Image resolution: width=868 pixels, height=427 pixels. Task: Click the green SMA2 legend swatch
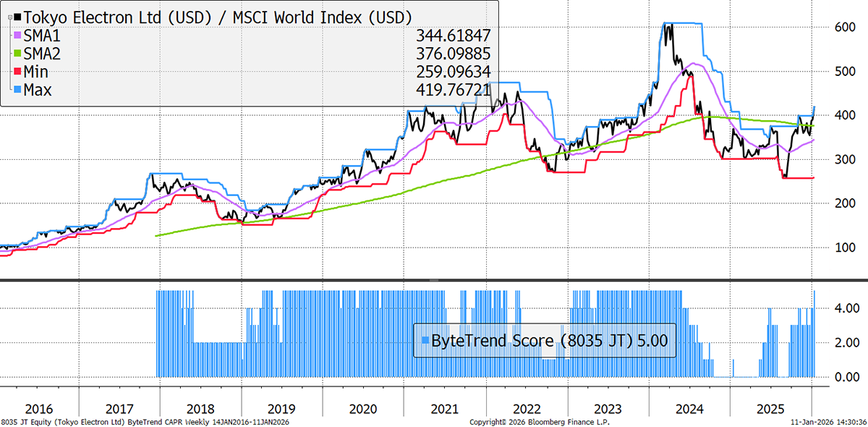pyautogui.click(x=18, y=53)
